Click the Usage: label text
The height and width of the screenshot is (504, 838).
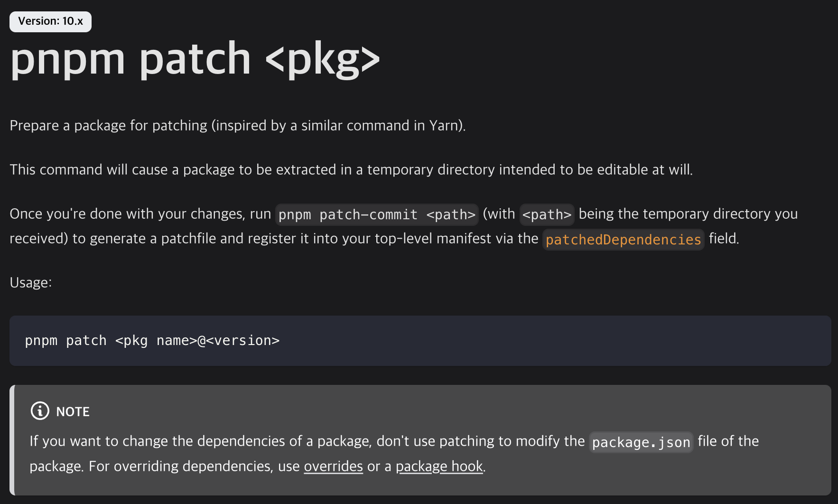pyautogui.click(x=31, y=283)
